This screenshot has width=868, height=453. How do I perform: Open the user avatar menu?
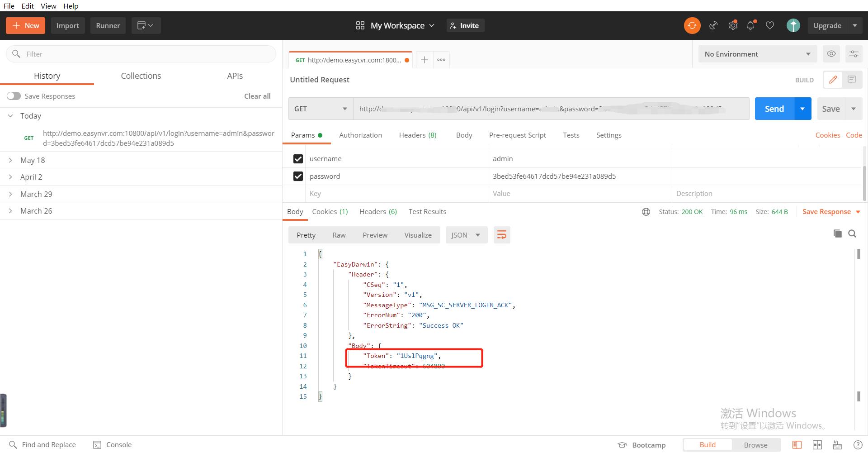(x=793, y=25)
